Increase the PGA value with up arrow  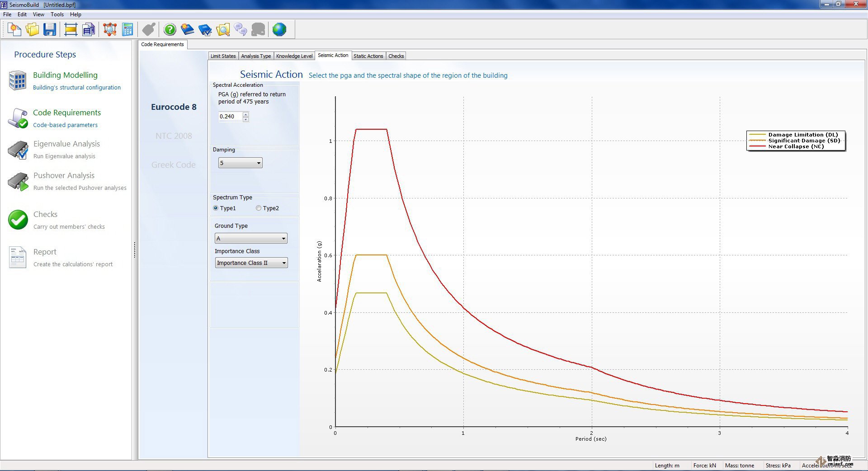pyautogui.click(x=245, y=114)
